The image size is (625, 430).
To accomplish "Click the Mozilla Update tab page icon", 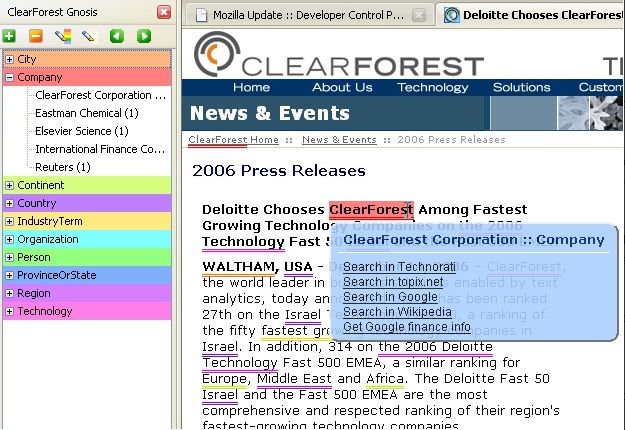I will pyautogui.click(x=202, y=15).
